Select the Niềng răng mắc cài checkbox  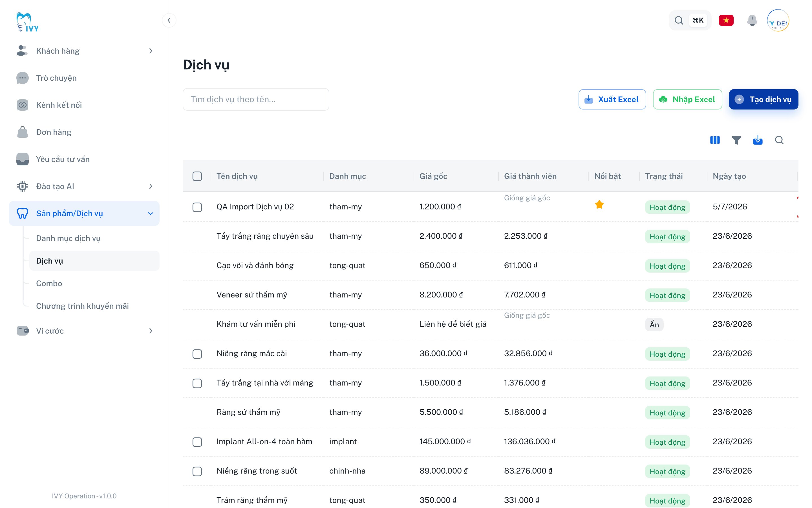(x=197, y=354)
